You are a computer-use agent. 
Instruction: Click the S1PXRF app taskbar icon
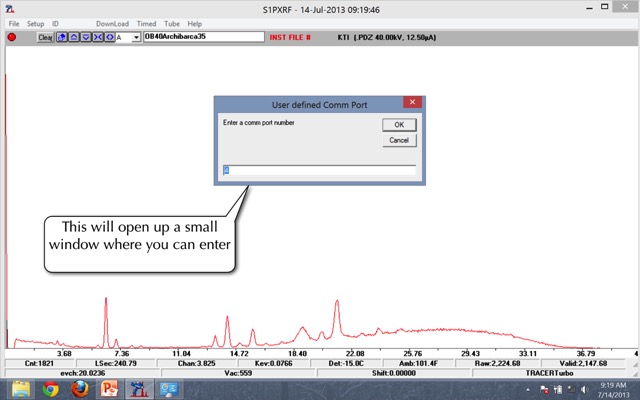(x=138, y=388)
